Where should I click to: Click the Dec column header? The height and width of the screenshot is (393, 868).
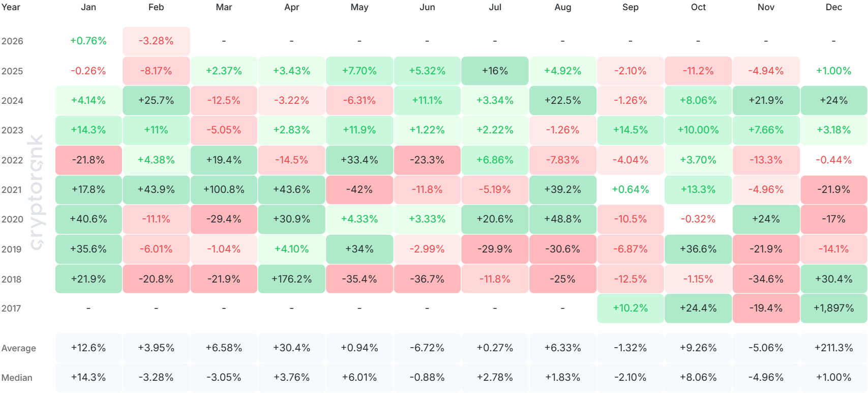click(833, 7)
